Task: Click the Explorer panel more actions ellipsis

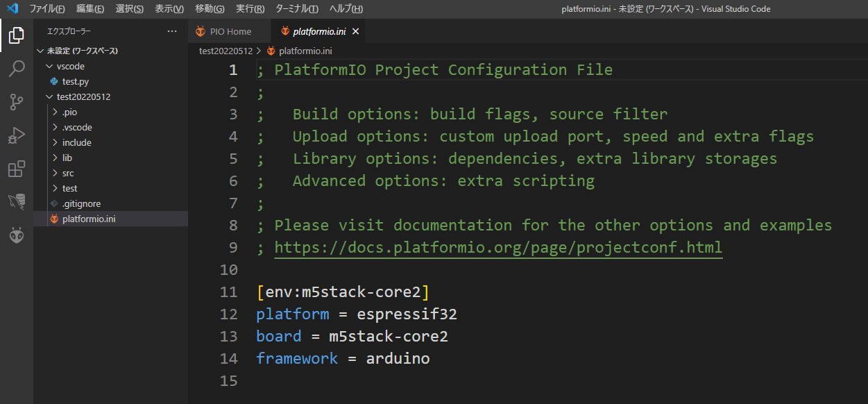Action: [x=172, y=31]
